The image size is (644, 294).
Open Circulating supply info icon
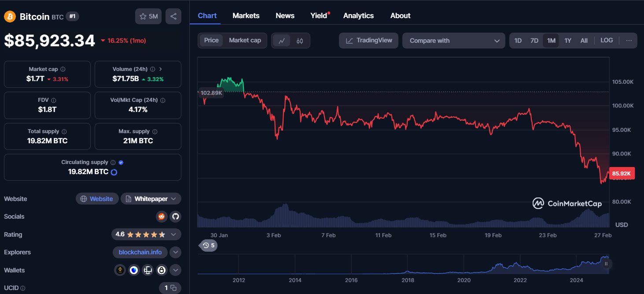[113, 162]
